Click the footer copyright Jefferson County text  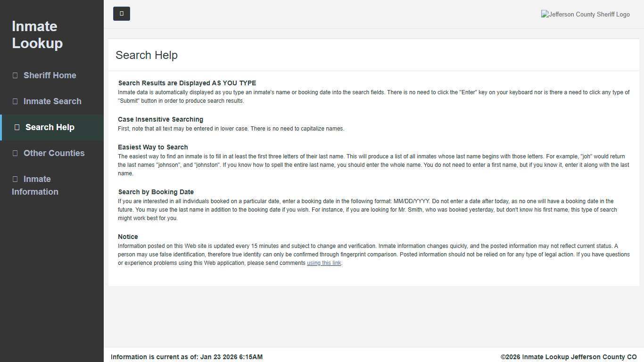pos(568,357)
